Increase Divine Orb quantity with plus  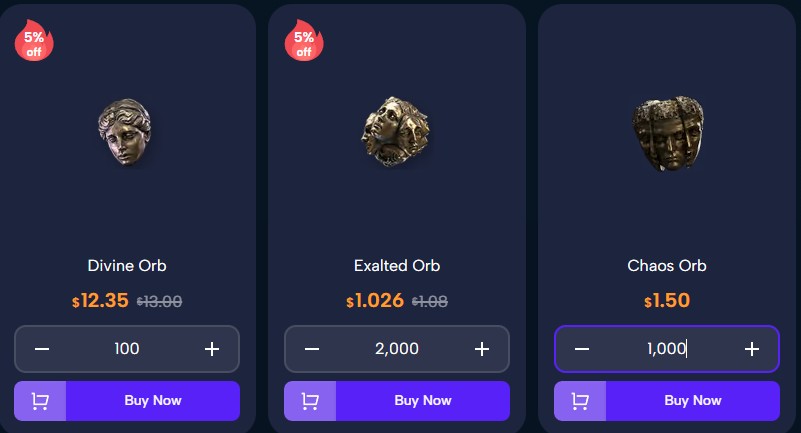tap(212, 349)
